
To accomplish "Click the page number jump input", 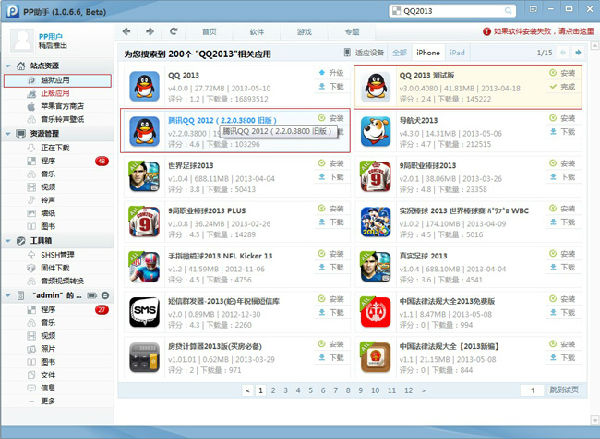I will 532,390.
